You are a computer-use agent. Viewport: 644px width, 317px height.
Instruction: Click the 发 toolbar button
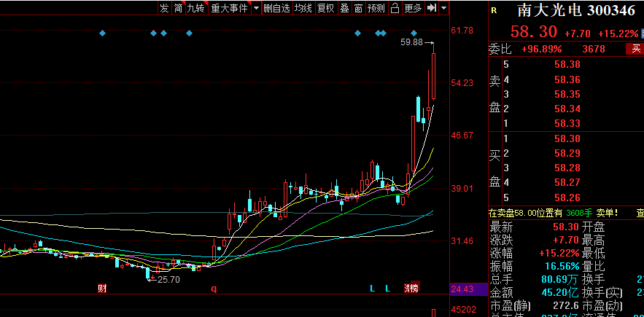164,8
